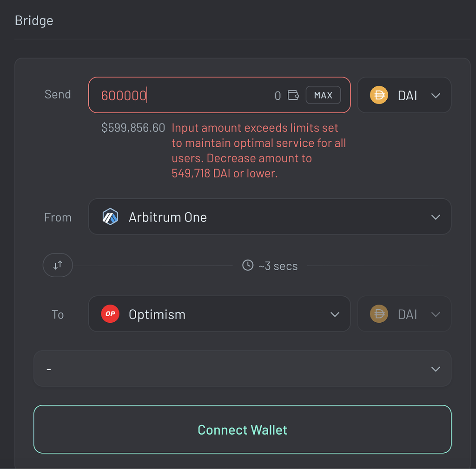Screen dimensions: 476x469
Task: Select the Optimism chain label
Action: click(x=157, y=314)
